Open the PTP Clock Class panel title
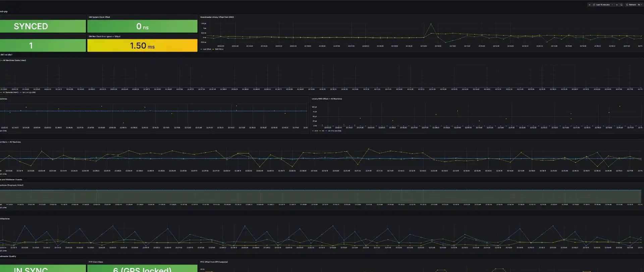The height and width of the screenshot is (272, 644). click(96, 262)
